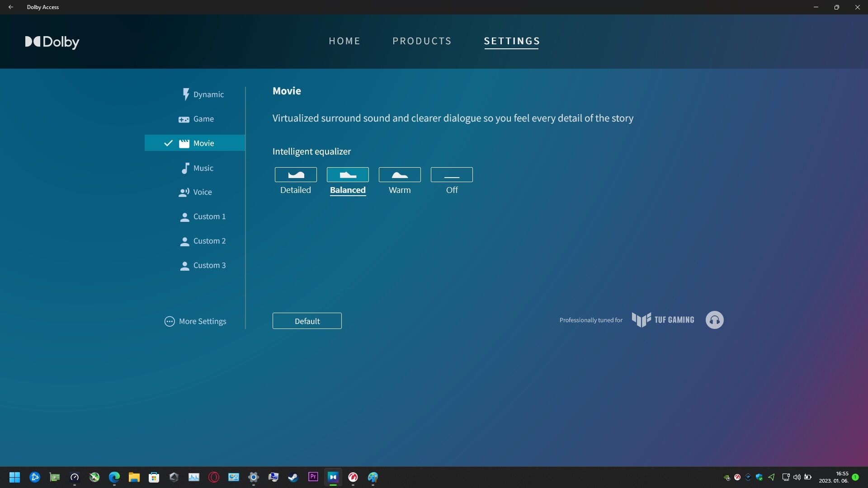Go back with the title bar arrow

(11, 7)
